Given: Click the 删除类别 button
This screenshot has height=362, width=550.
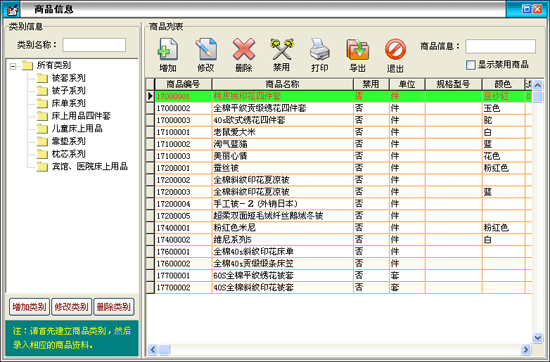Looking at the screenshot, I should (x=114, y=307).
